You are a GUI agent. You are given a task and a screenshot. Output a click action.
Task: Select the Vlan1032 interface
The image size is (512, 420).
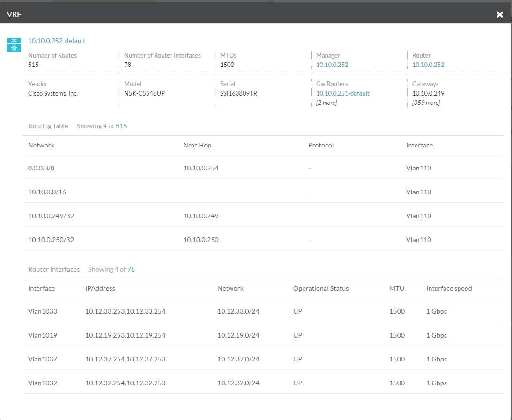point(43,383)
